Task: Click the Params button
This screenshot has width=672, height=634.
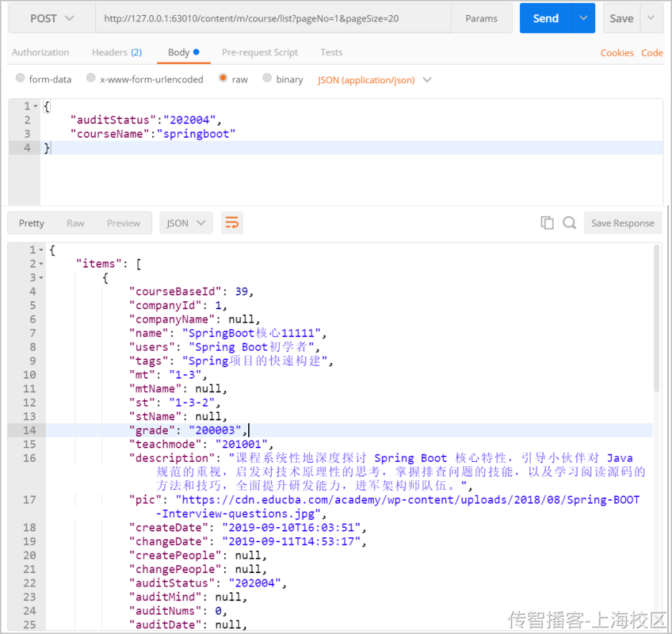Action: [481, 19]
